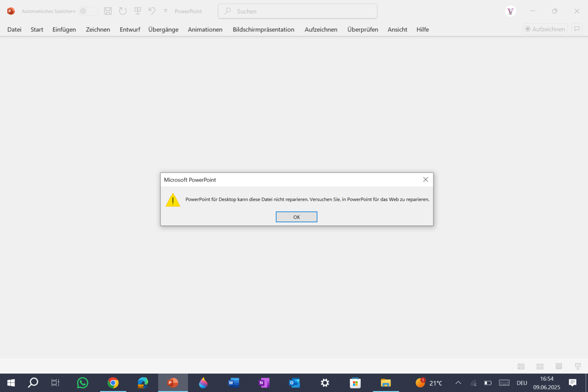Viewport: 588px width, 392px height.
Task: Start slideshow from status bar icon
Action: (x=578, y=366)
